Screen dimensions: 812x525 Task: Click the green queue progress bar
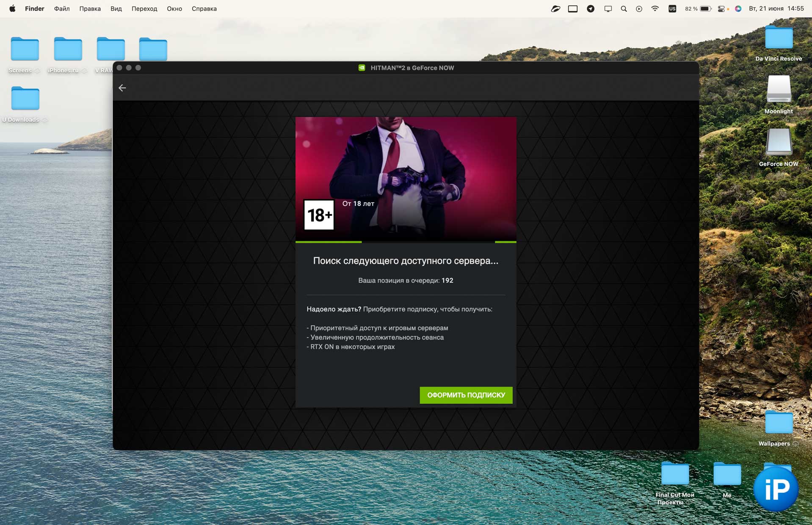point(406,242)
